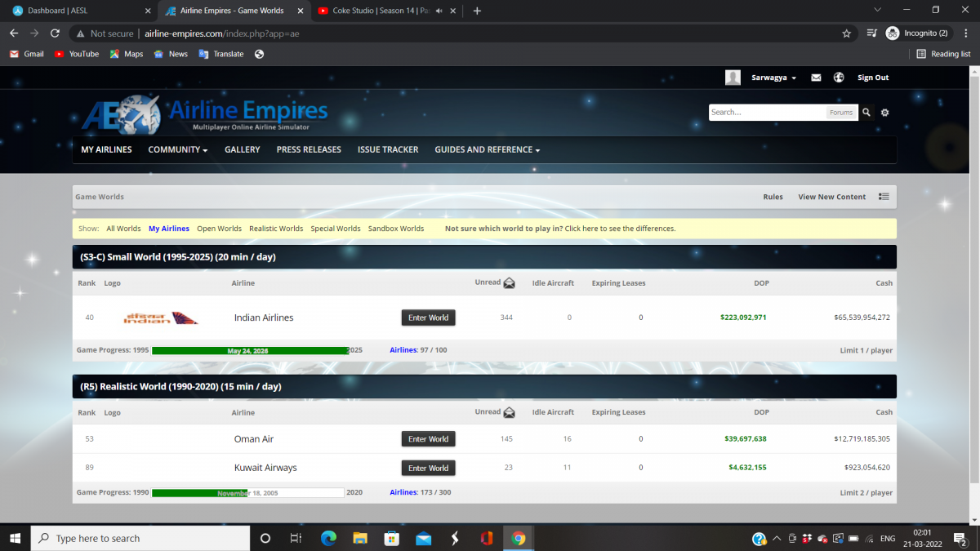Open the notification center icon
980x551 pixels.
960,539
